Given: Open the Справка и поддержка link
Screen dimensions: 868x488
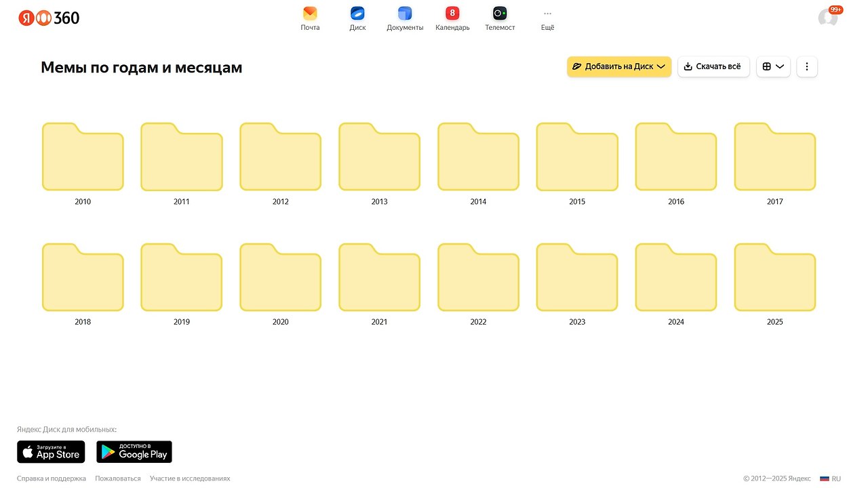Looking at the screenshot, I should click(52, 479).
